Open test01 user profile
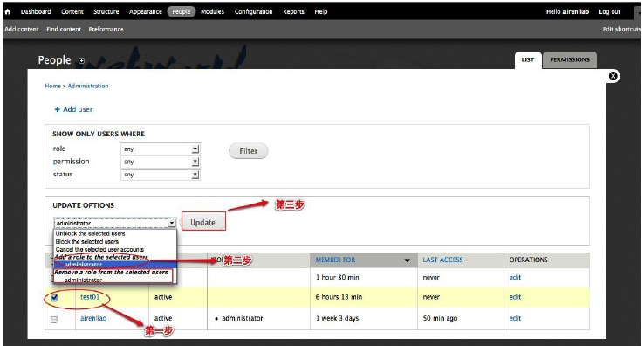Screen dimensions: 644x346 pos(90,297)
